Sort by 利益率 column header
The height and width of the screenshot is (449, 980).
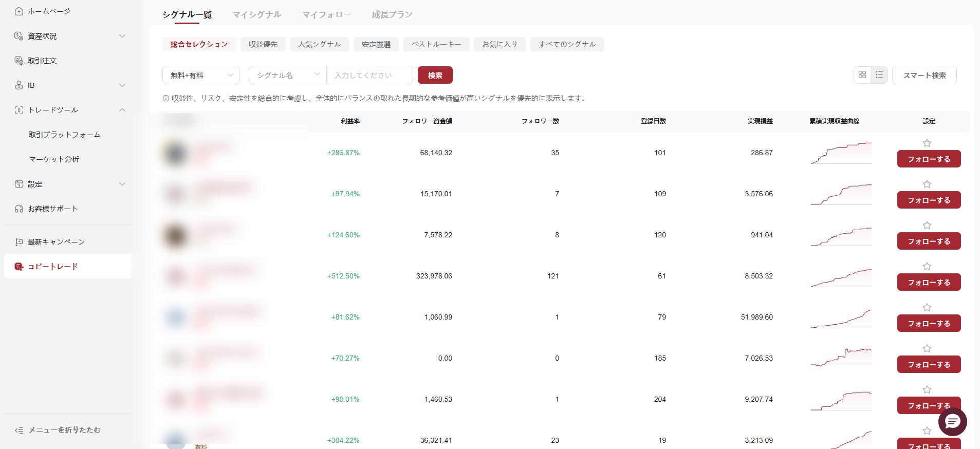point(350,121)
